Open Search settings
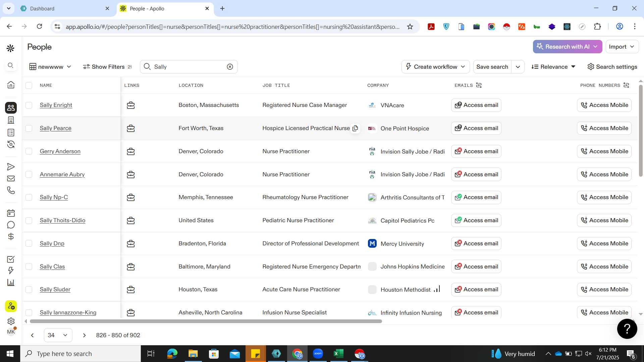644x362 pixels. [x=612, y=67]
